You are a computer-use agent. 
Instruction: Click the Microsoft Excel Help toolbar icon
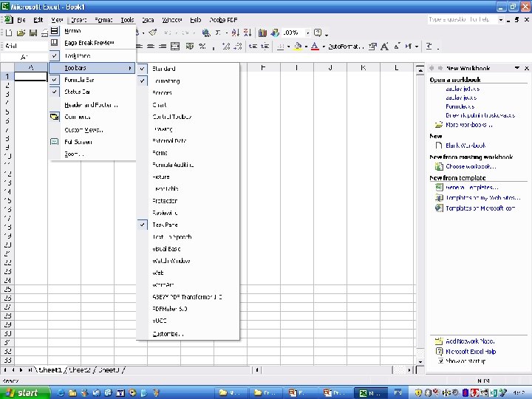(x=318, y=33)
